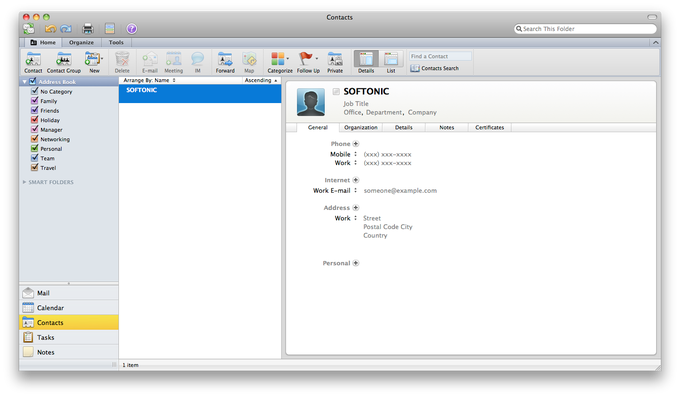Add an Internet field

click(356, 180)
